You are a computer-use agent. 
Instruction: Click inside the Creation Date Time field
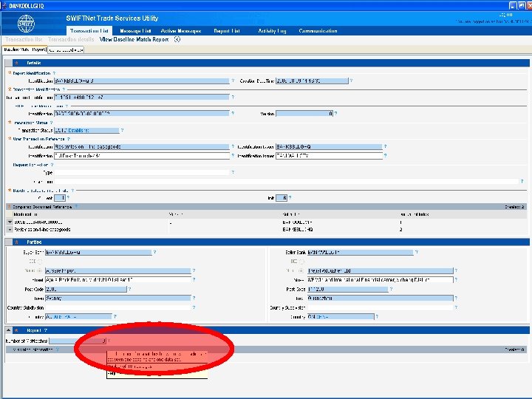[x=312, y=81]
